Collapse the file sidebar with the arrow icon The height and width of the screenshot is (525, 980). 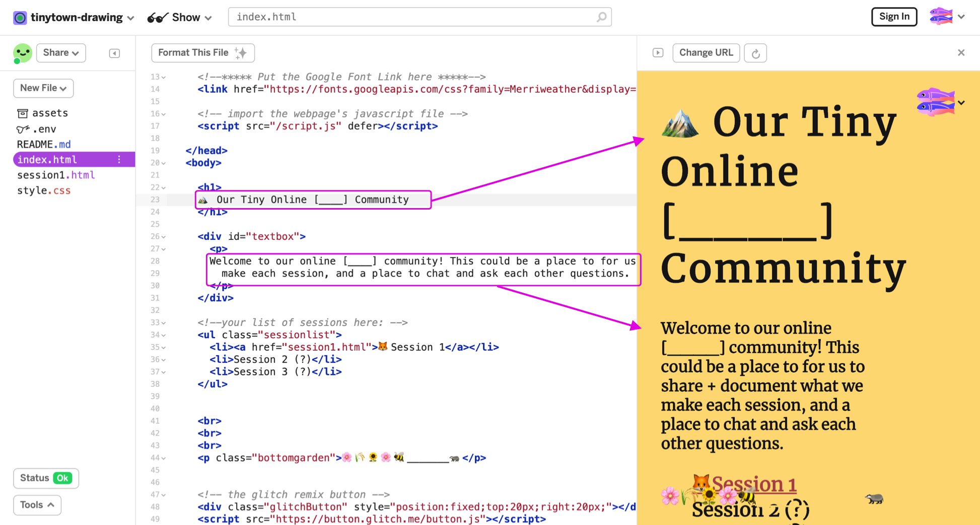pos(114,53)
